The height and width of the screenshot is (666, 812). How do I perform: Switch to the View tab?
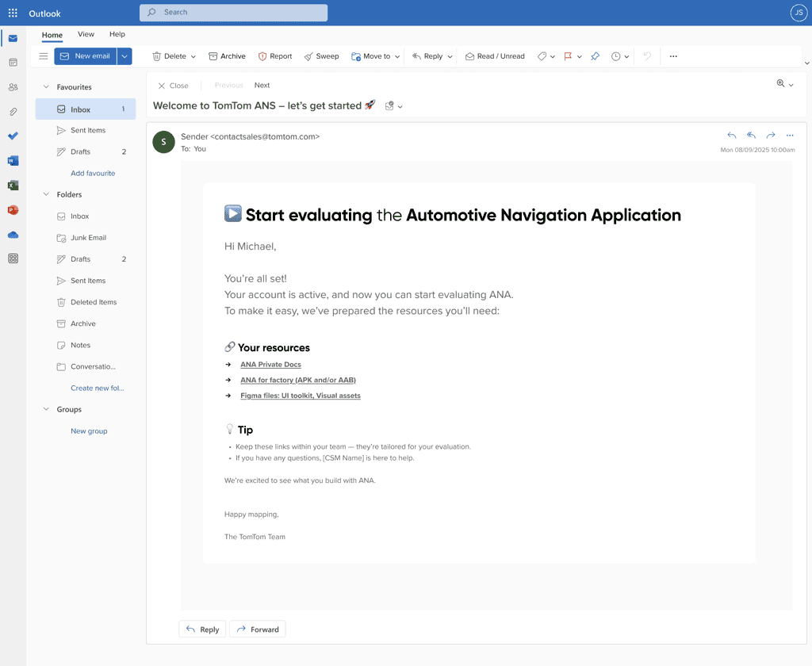pos(86,34)
